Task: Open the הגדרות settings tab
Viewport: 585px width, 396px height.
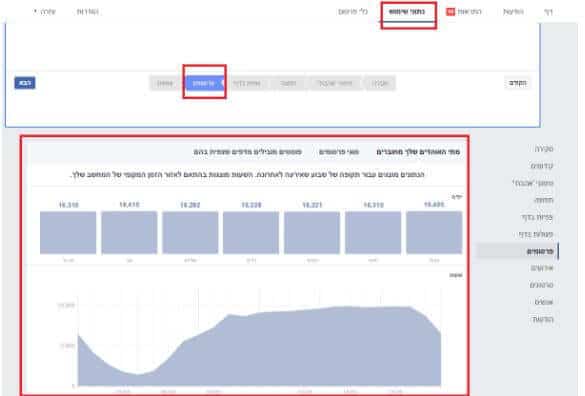Action: tap(88, 12)
